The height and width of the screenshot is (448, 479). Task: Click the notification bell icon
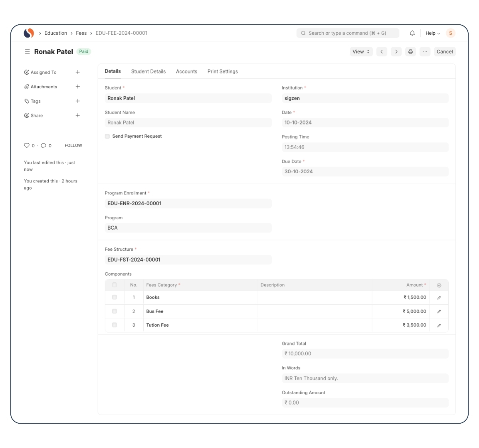(x=412, y=33)
